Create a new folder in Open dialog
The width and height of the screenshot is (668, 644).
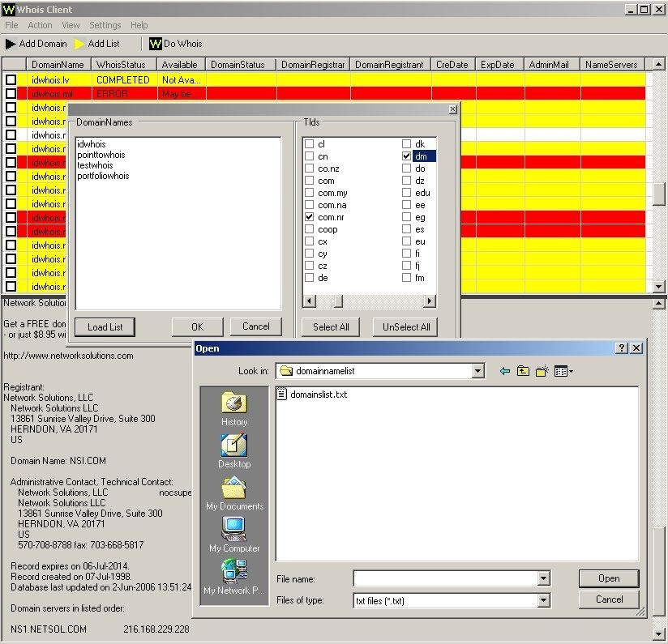[542, 371]
